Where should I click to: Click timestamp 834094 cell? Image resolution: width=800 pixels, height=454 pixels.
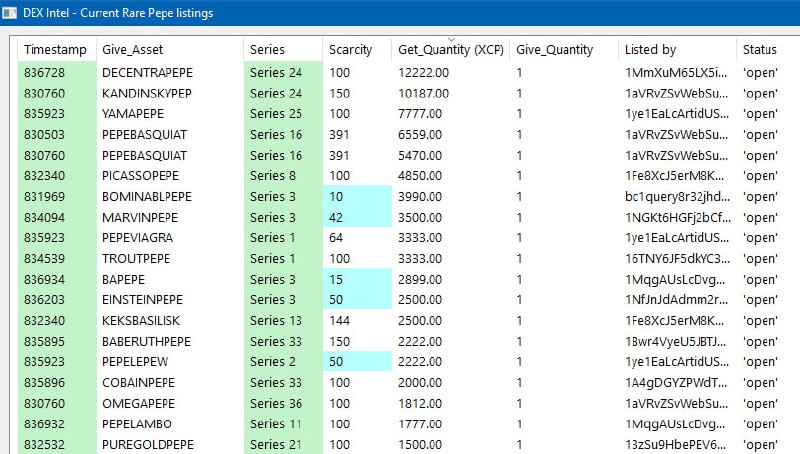coord(57,217)
